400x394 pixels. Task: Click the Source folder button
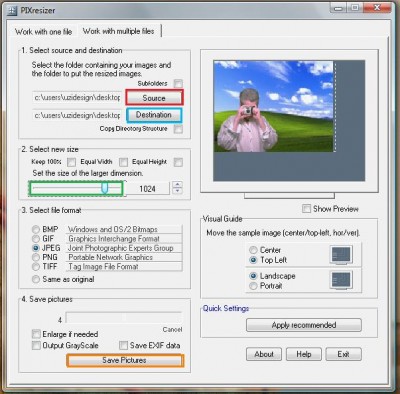(x=154, y=98)
